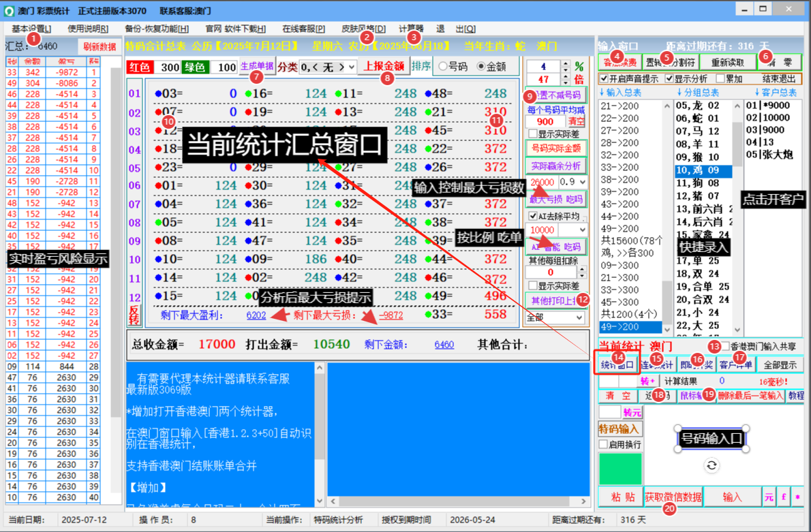The image size is (811, 532).
Task: Select the 号码 sort radio button
Action: tap(443, 66)
